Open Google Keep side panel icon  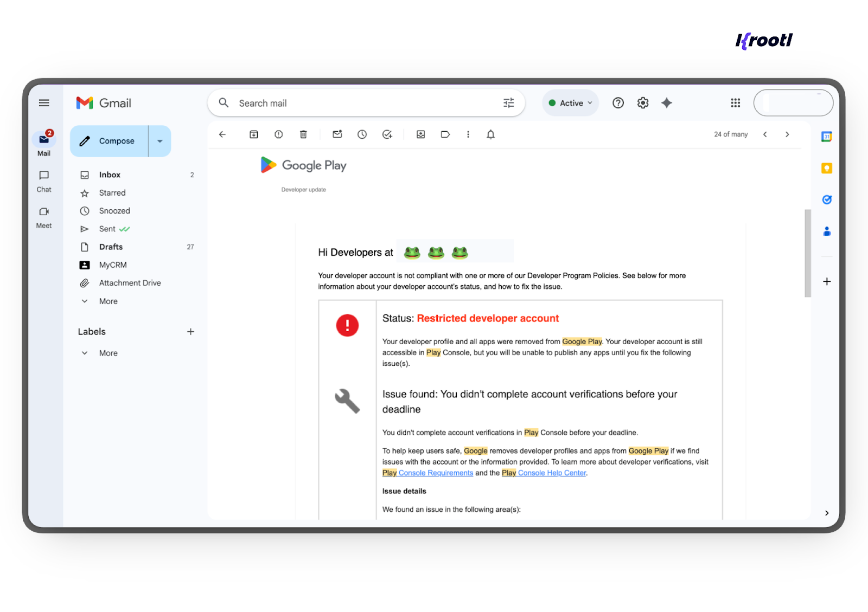pyautogui.click(x=826, y=169)
